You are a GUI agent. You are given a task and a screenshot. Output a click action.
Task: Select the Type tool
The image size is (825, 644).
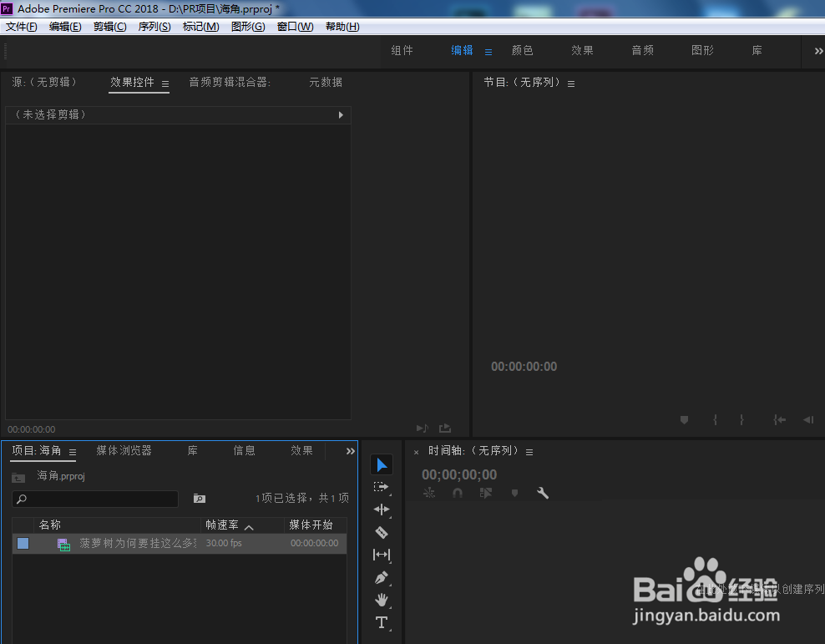pyautogui.click(x=382, y=622)
